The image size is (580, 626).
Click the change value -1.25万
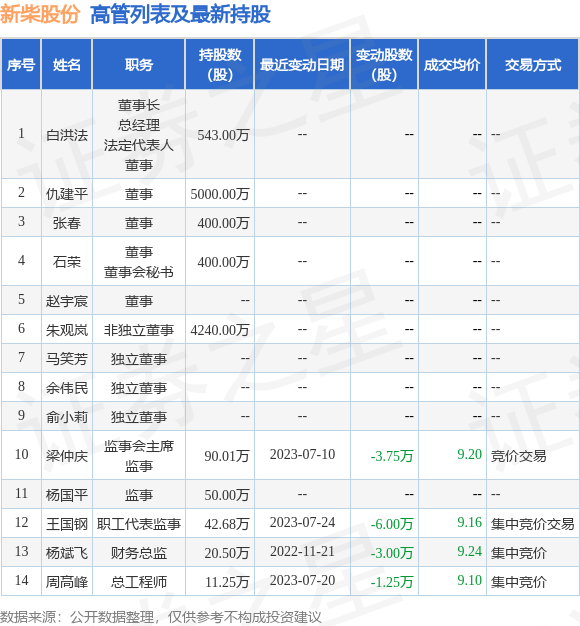coord(392,582)
